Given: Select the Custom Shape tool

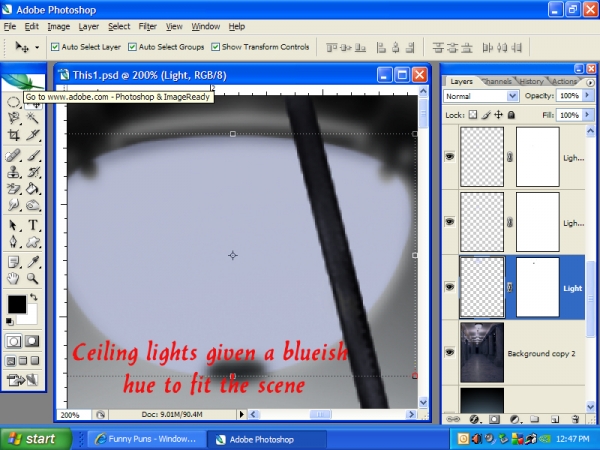Looking at the screenshot, I should (x=33, y=242).
